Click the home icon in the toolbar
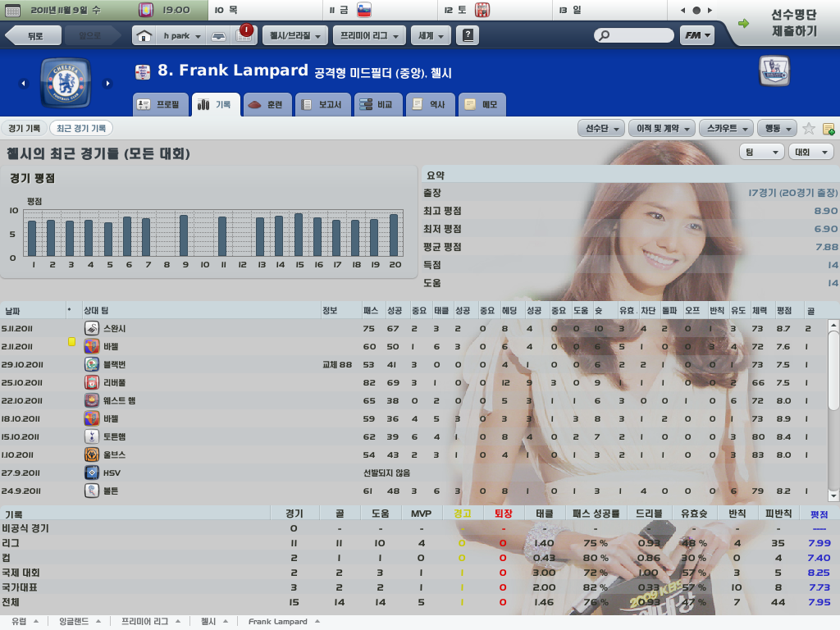 pos(144,36)
